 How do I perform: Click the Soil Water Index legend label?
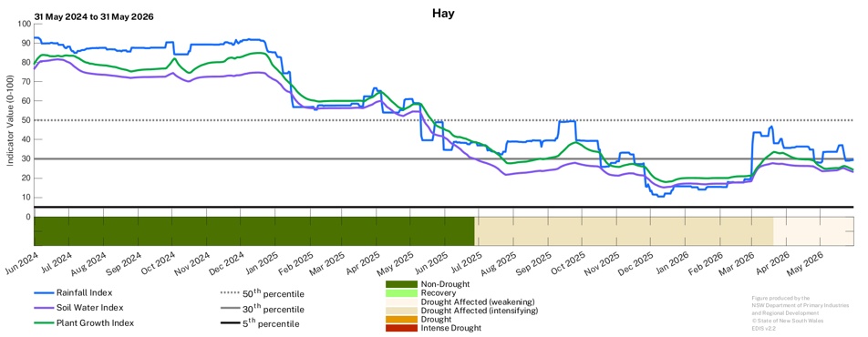coord(90,308)
